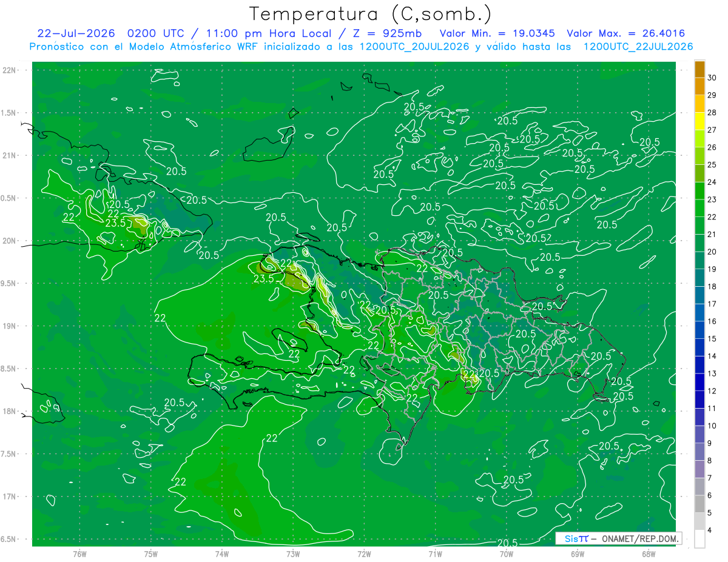Click the dark blue legend swatch between 12 and 13

[x=700, y=382]
